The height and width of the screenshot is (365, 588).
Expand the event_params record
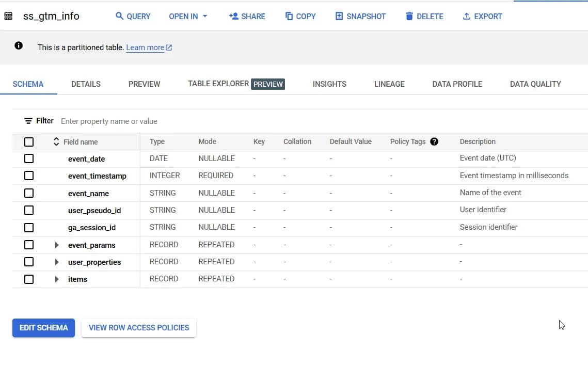(57, 245)
